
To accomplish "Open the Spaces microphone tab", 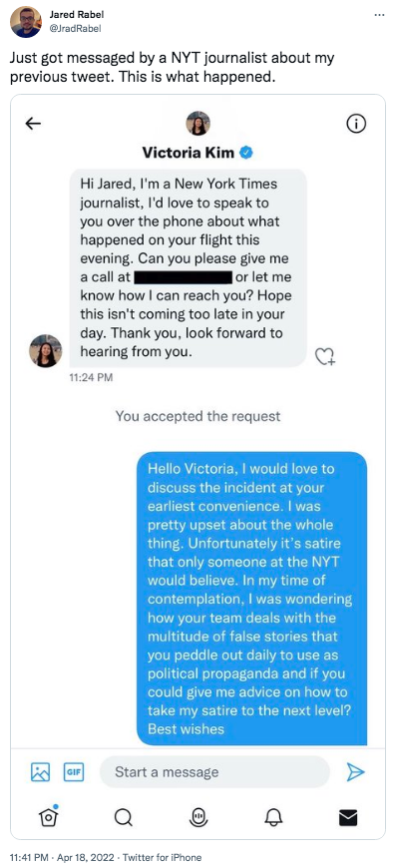I will coord(200,817).
